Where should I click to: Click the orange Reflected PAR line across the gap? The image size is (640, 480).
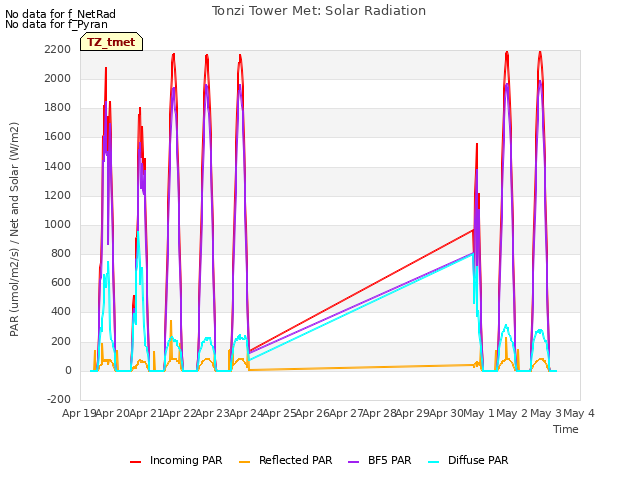[361, 367]
